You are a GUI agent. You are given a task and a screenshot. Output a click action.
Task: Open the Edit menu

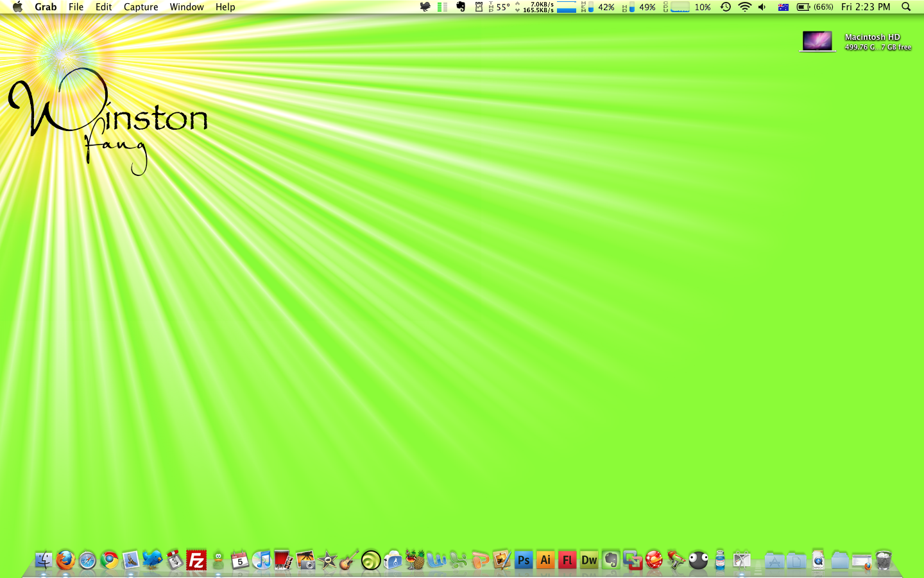[x=103, y=7]
